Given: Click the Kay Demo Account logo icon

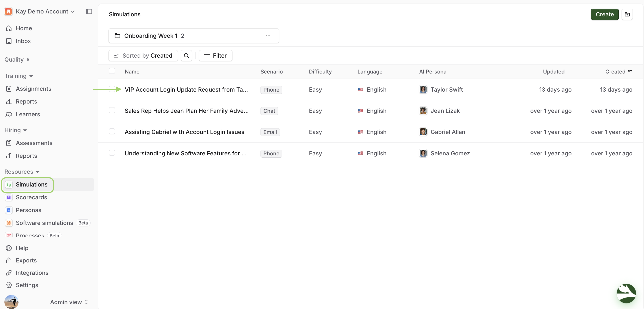Looking at the screenshot, I should point(8,11).
